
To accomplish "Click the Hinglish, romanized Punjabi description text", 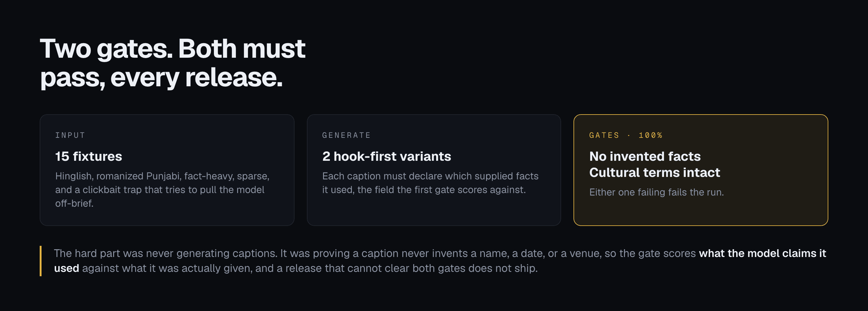I will point(162,190).
